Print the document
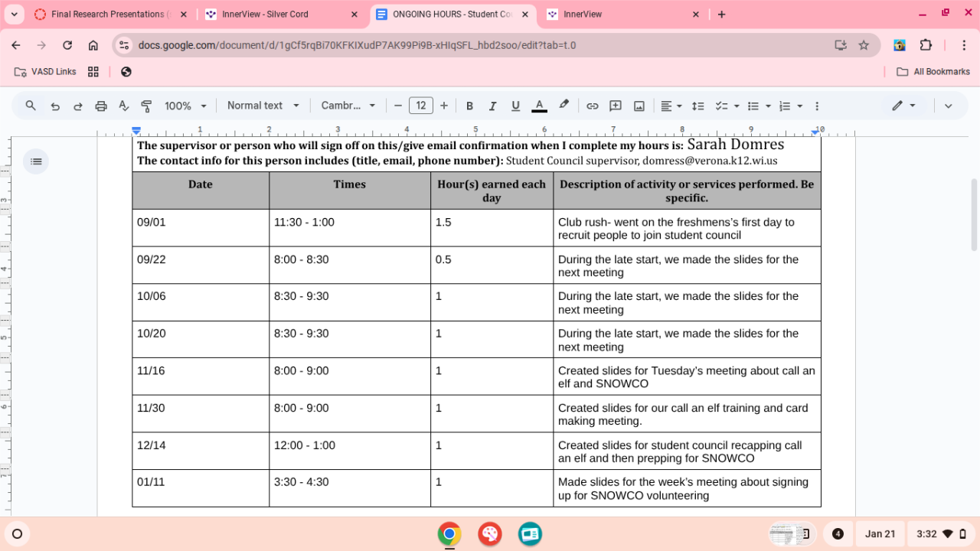Viewport: 980px width, 551px height. [101, 106]
